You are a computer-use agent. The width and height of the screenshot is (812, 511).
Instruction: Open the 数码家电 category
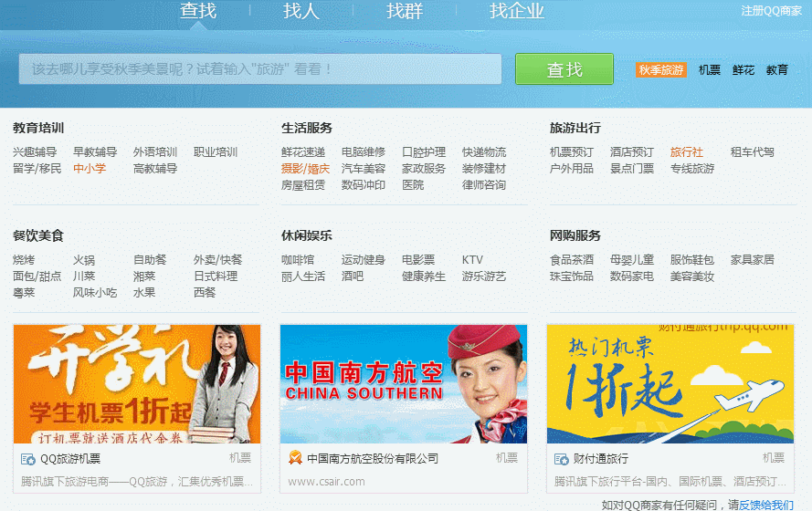tap(632, 276)
